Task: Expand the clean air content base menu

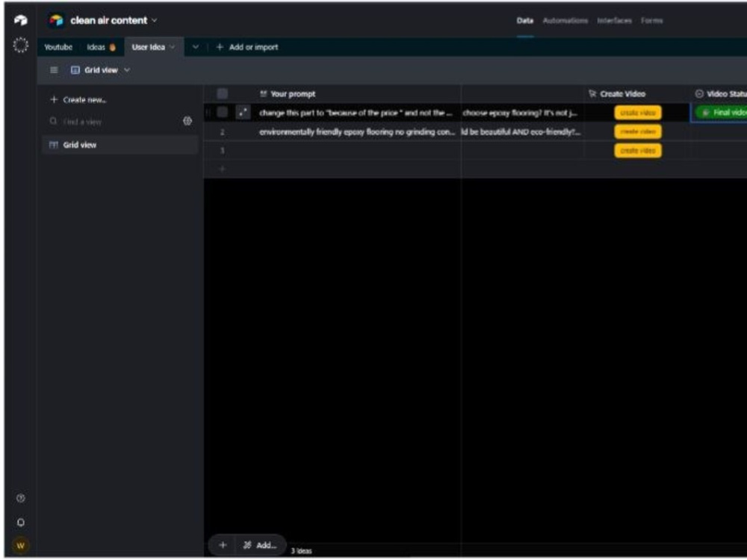Action: point(155,20)
